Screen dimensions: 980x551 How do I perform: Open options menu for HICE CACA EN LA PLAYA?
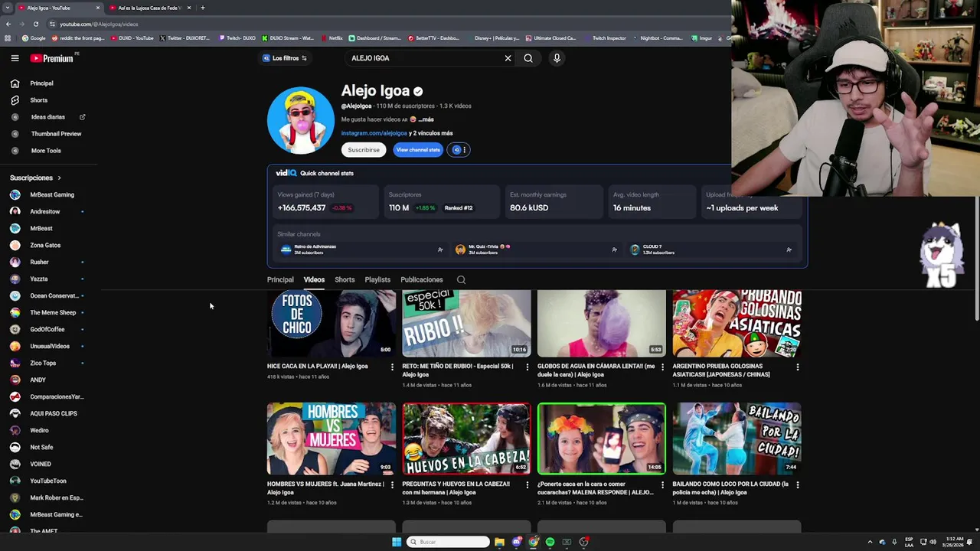(392, 367)
